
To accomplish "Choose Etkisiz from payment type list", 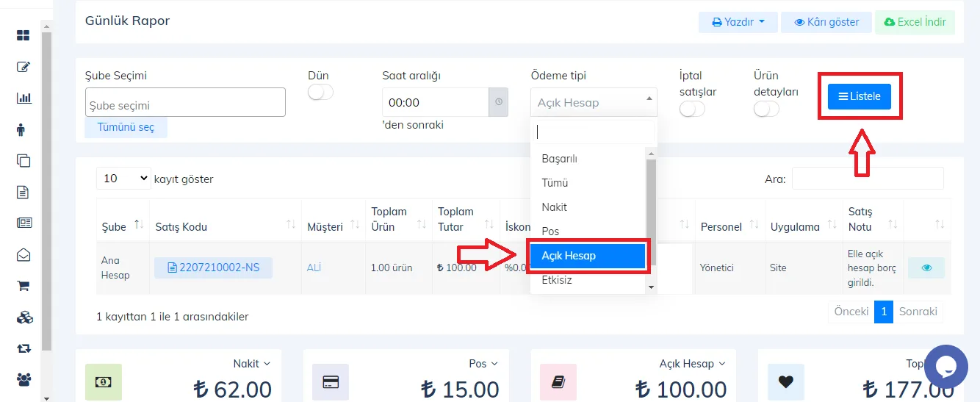I will tap(588, 280).
